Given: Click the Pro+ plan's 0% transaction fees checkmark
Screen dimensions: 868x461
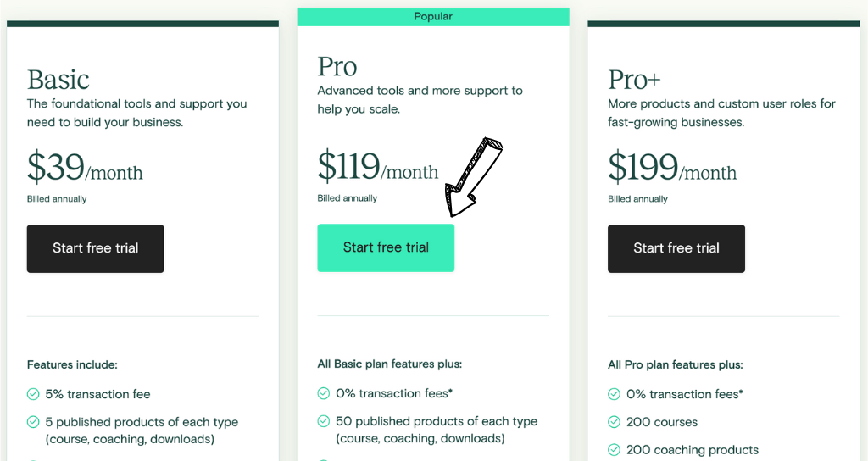Looking at the screenshot, I should coord(615,394).
